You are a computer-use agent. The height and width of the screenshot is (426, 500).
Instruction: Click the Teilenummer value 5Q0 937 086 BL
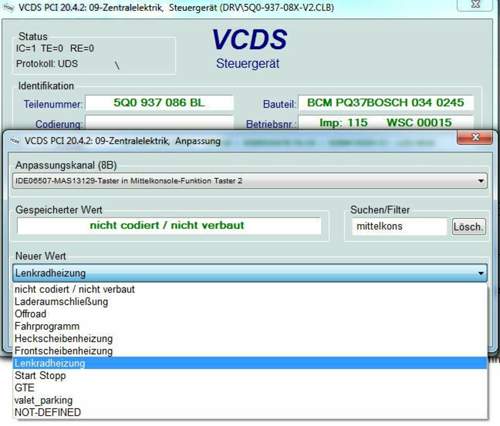click(x=159, y=103)
